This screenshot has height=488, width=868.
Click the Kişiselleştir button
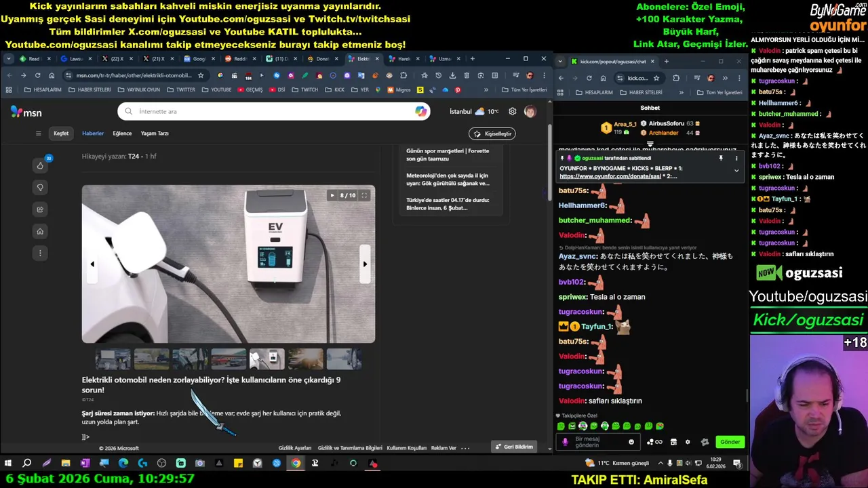click(x=492, y=134)
